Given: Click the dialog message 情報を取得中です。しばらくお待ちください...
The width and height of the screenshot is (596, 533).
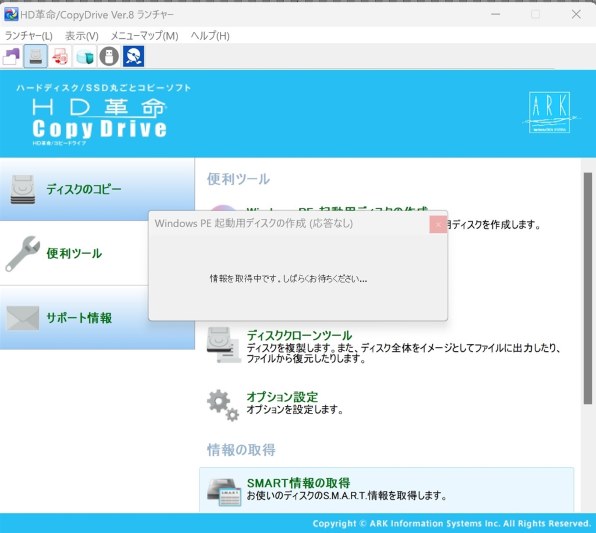Looking at the screenshot, I should [288, 279].
